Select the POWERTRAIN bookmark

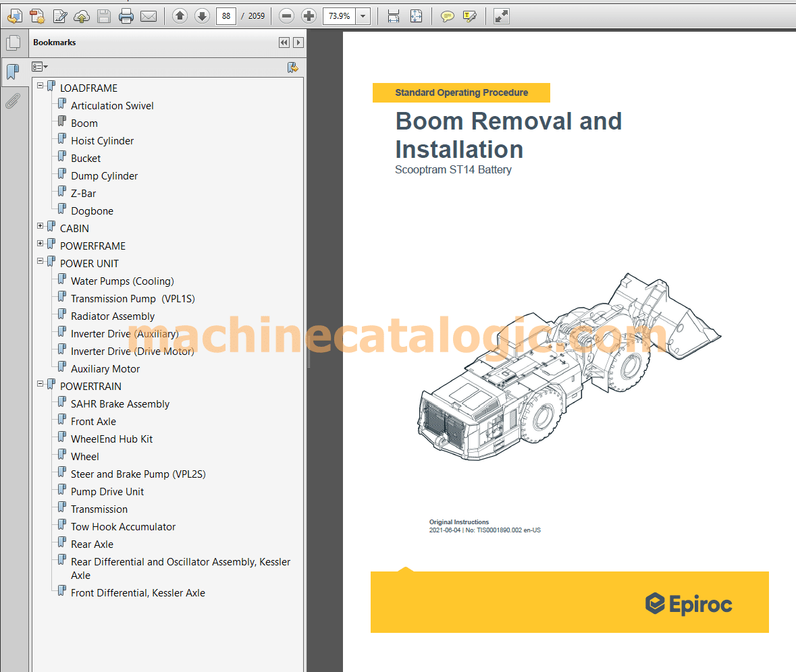pos(90,387)
